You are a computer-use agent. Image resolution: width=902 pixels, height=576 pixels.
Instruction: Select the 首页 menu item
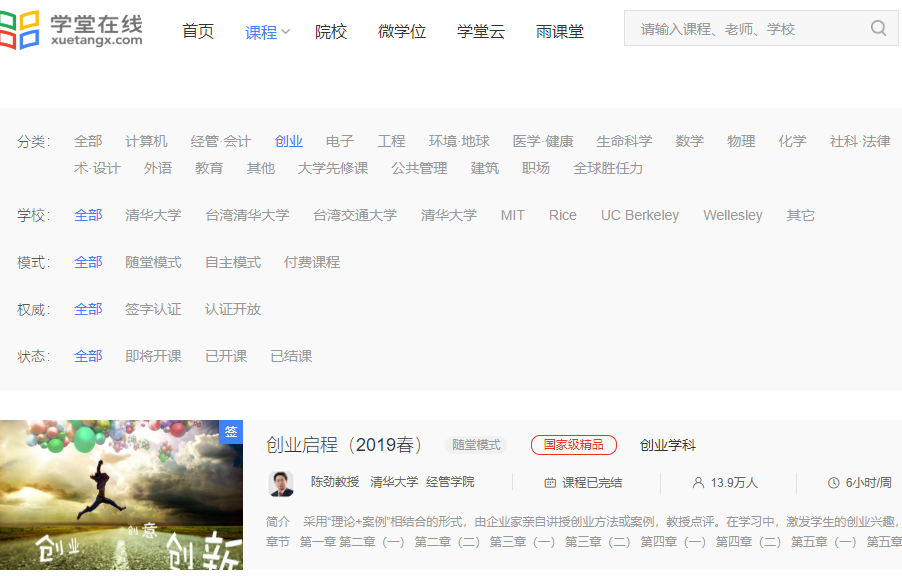coord(198,31)
